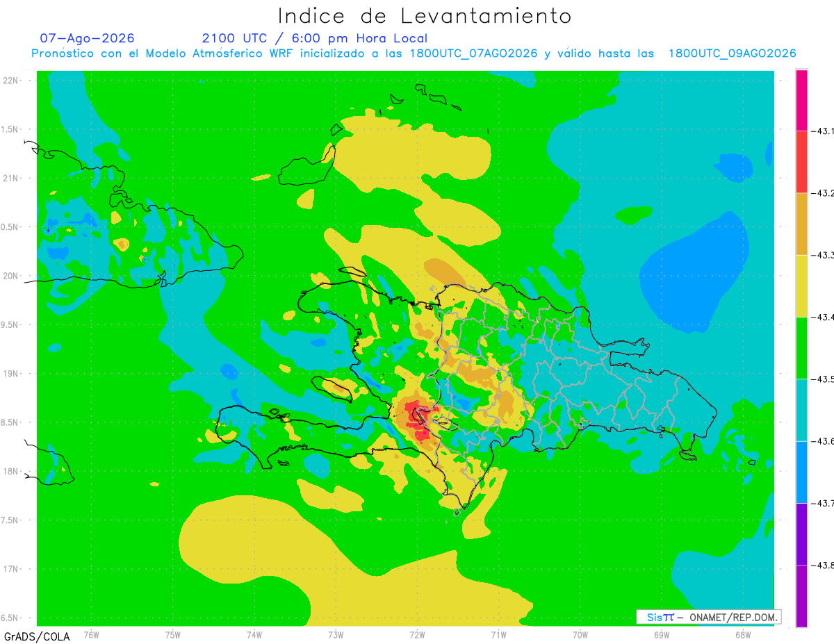Click the -43.2 color bar value
This screenshot has height=644, width=834.
click(x=822, y=193)
